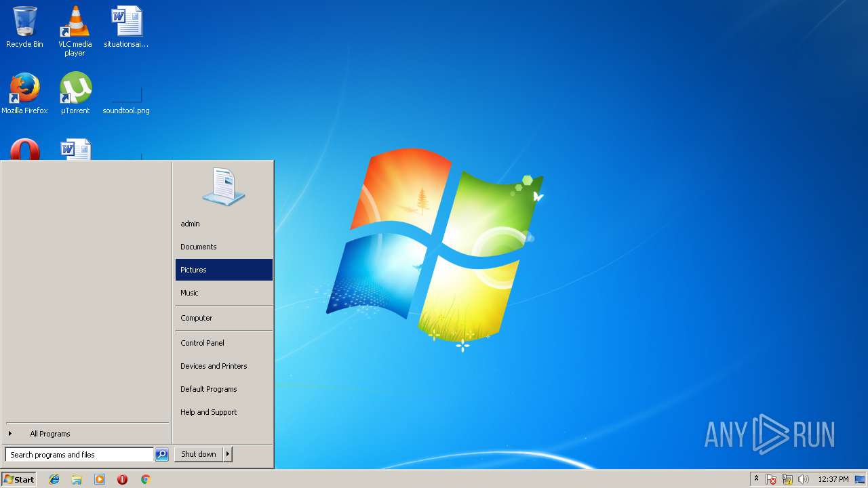Select the Mozilla Firefox desktop shortcut
Image resolution: width=868 pixels, height=488 pixels.
[x=24, y=93]
